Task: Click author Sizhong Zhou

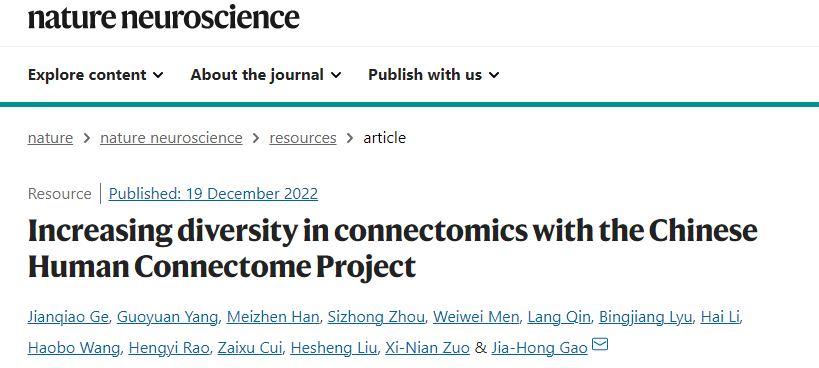Action: click(x=376, y=317)
